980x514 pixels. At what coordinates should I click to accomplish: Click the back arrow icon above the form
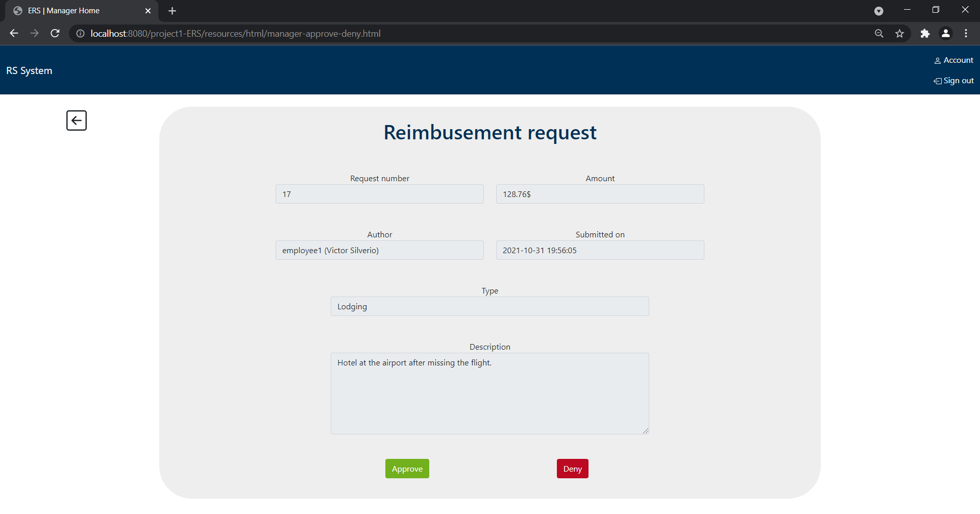pos(76,120)
